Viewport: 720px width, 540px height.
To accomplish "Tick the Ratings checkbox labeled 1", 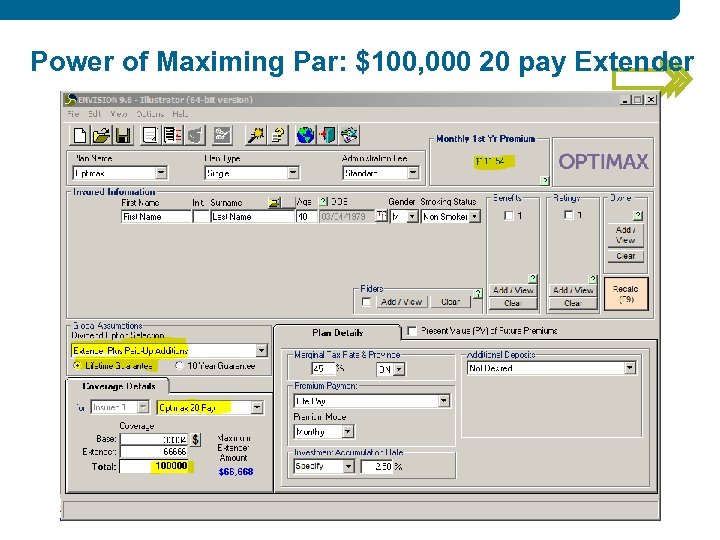I will point(568,215).
